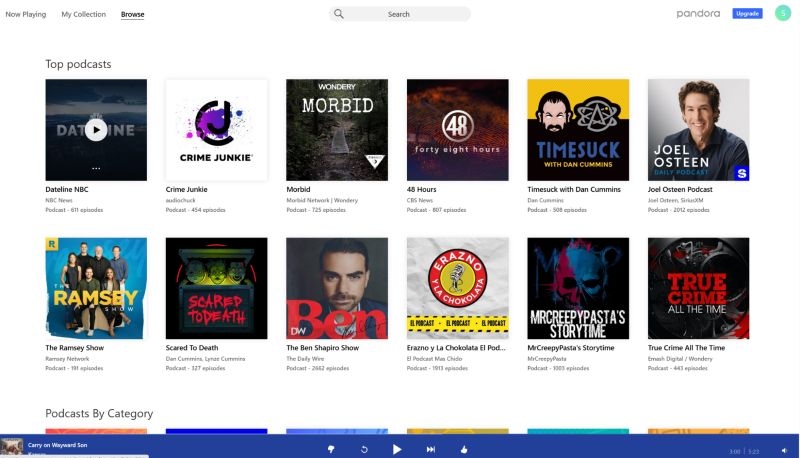Play the Dateline NBC podcast

pyautogui.click(x=96, y=130)
